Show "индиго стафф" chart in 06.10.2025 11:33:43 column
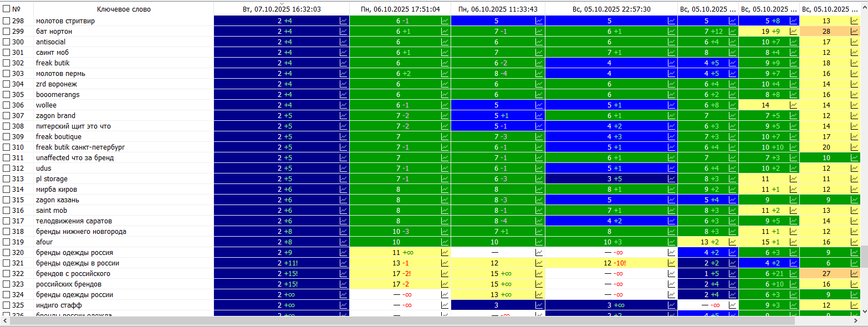Screen dimensions: 868x327 (539, 305)
